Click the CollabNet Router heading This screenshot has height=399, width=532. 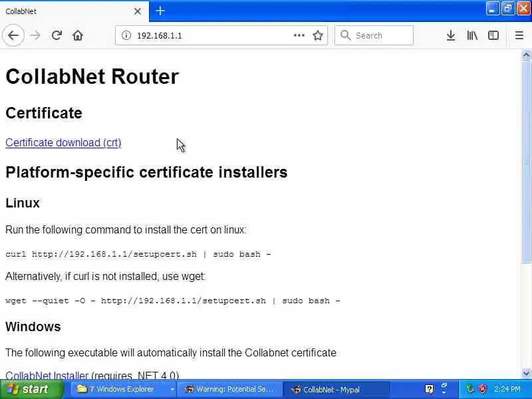[x=92, y=76]
